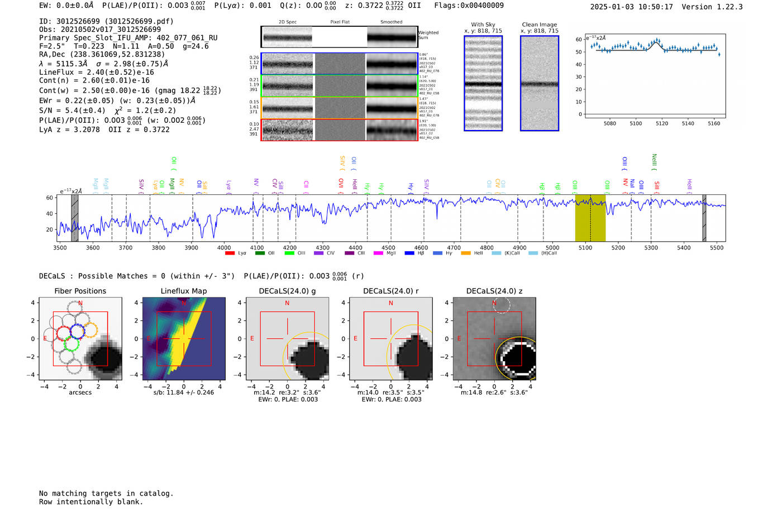The height and width of the screenshot is (532, 782).
Task: Click the Obs: 20210502v017_3012526699 line
Action: 100,30
